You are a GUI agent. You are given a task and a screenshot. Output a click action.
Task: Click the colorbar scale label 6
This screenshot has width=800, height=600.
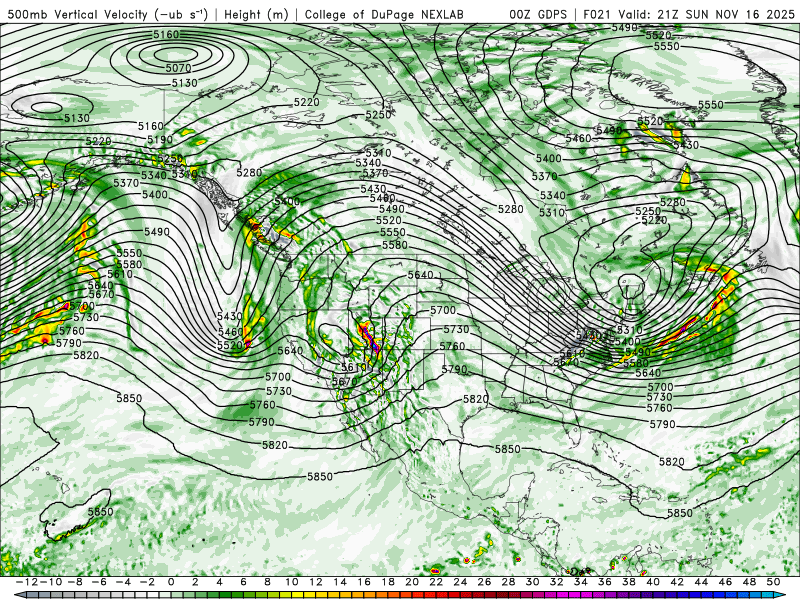pyautogui.click(x=243, y=582)
